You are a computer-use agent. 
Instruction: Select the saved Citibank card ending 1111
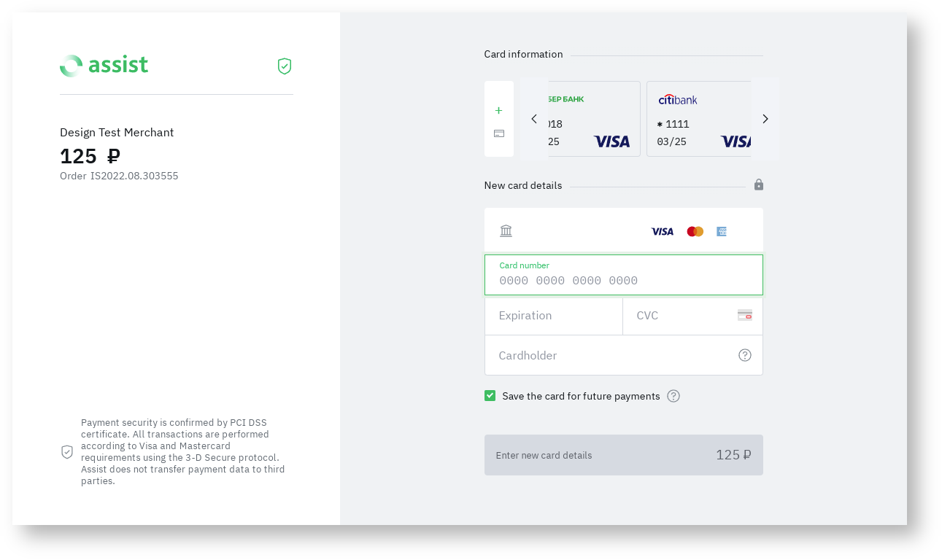(698, 119)
